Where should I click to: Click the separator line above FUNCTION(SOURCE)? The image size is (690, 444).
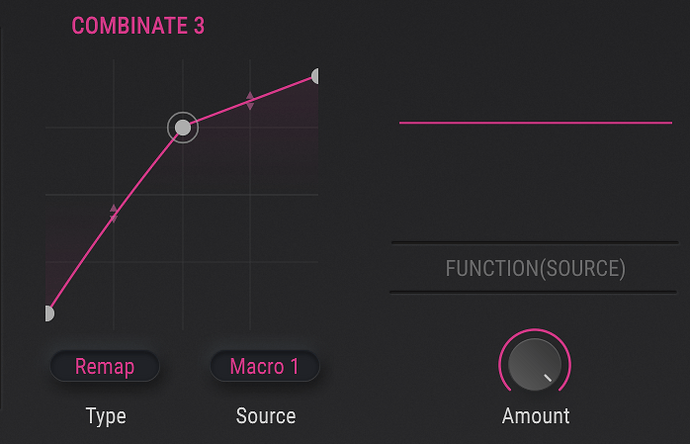click(534, 243)
